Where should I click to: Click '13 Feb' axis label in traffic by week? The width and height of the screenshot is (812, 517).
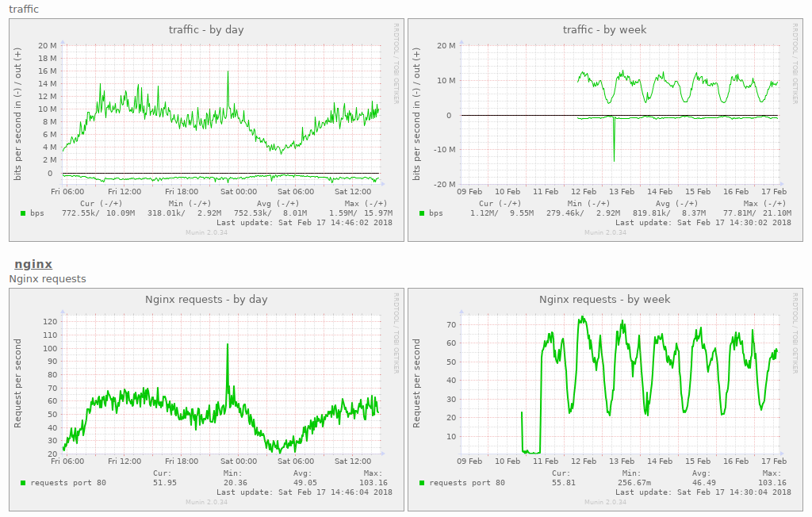622,192
